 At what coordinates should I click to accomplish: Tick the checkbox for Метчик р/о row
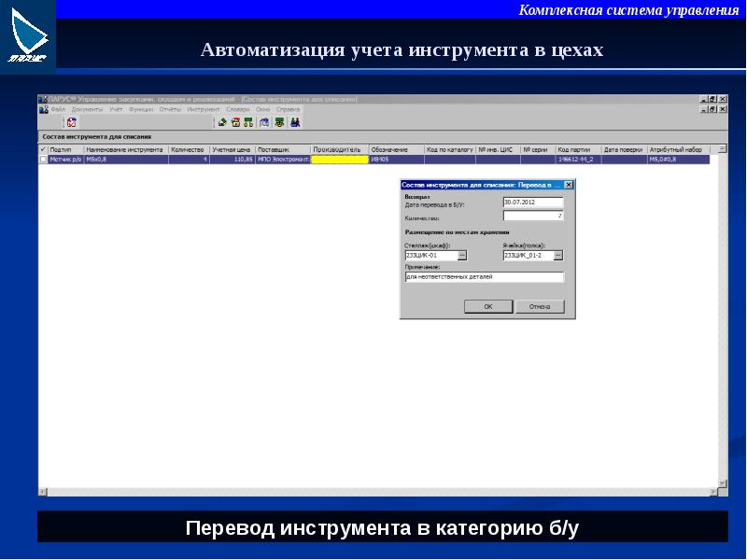[43, 160]
